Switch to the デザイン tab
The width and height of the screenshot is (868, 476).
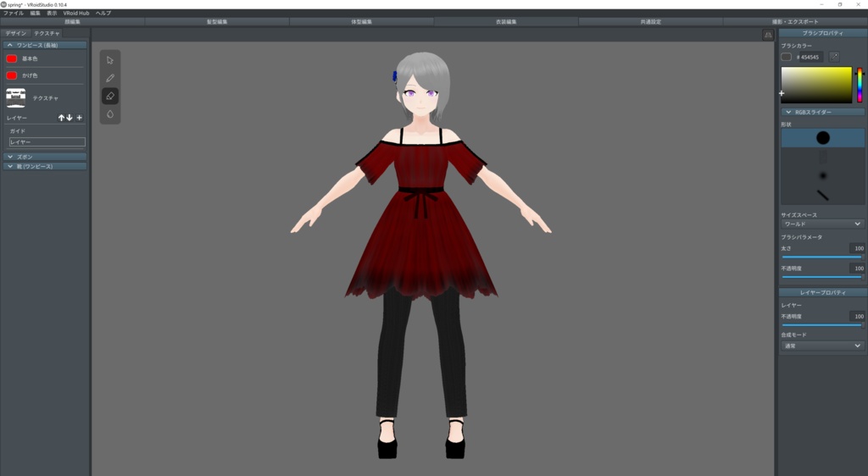tap(16, 33)
